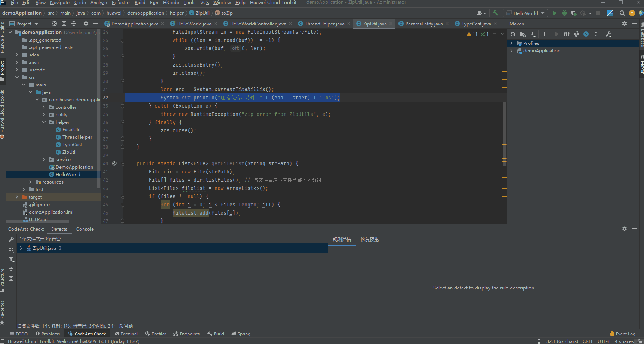Open the defects filter funnel

pyautogui.click(x=11, y=259)
